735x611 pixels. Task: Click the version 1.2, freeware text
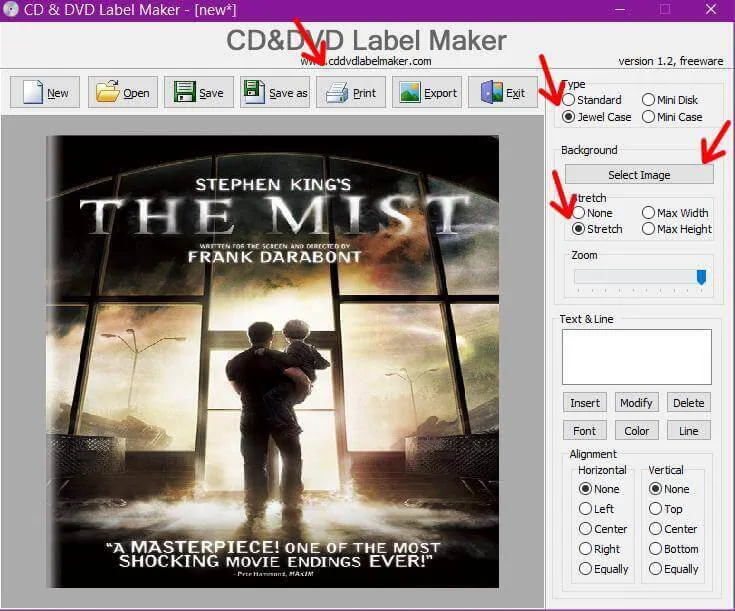tap(670, 61)
